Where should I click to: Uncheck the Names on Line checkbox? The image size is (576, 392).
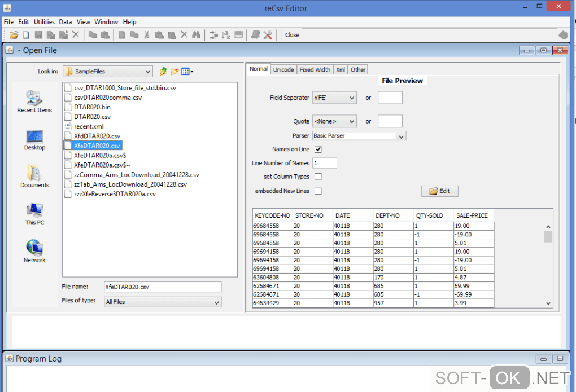(x=318, y=149)
